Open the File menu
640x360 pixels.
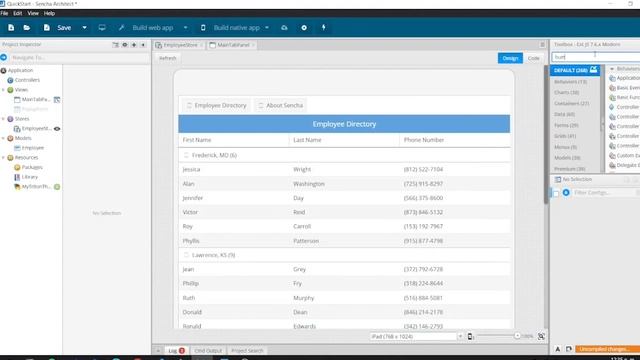[4, 13]
